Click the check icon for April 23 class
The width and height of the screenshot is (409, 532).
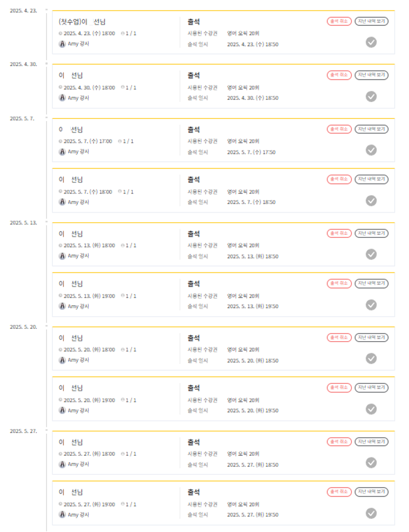(371, 42)
